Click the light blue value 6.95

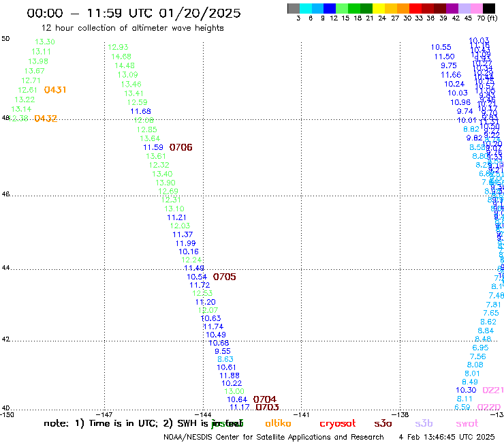(480, 348)
